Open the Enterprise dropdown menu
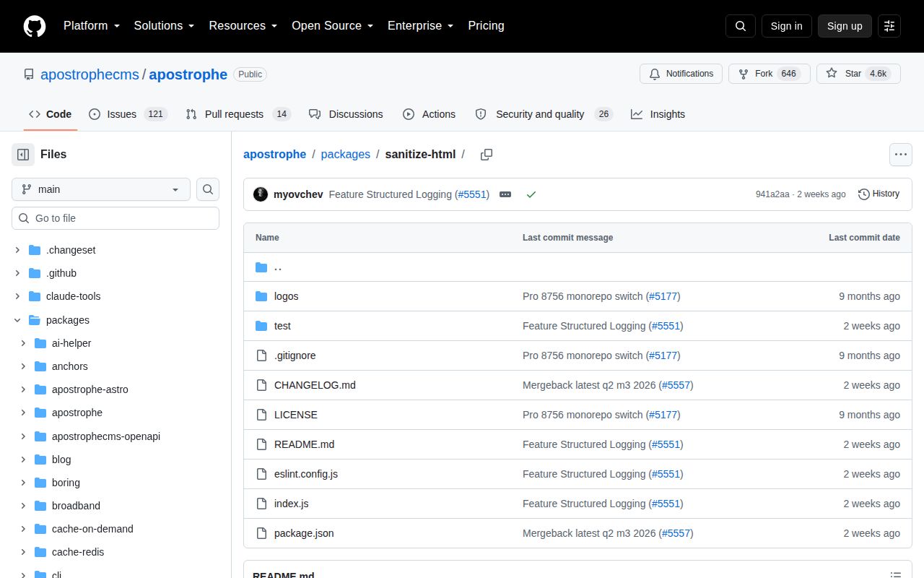The image size is (924, 578). (420, 25)
